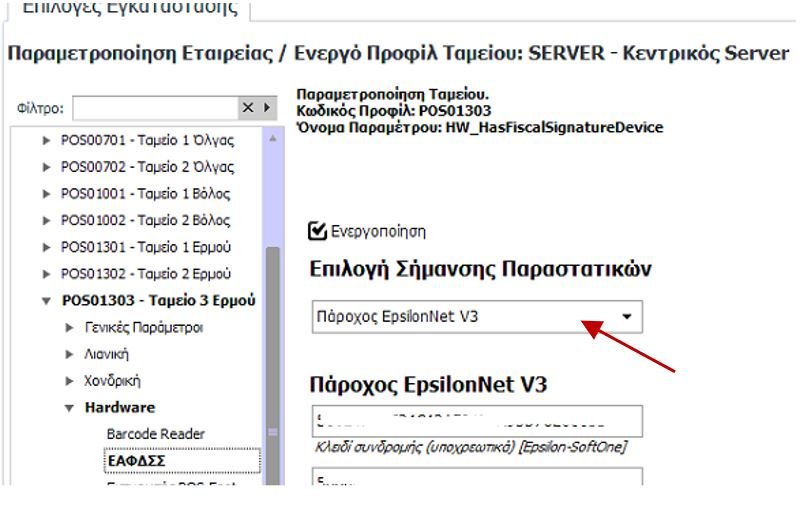Toggle the Ενεργοποίηση checkbox
Image resolution: width=804 pixels, height=512 pixels.
coord(317,232)
